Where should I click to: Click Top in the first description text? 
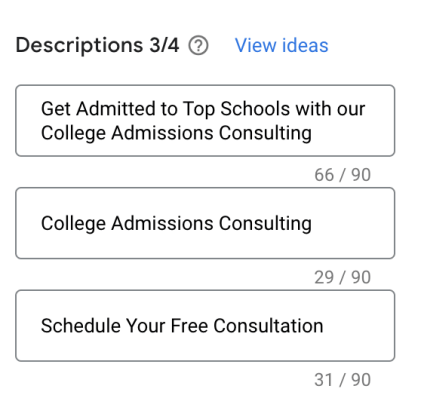[x=199, y=109]
